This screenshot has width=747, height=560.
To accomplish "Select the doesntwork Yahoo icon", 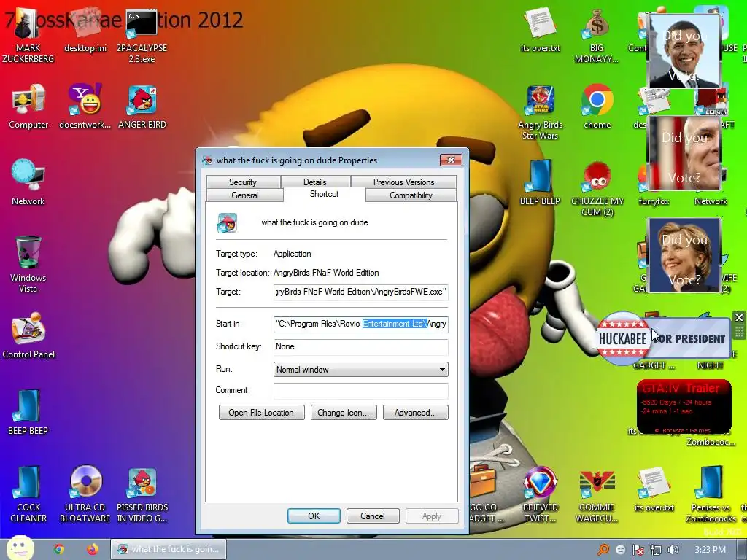I will pyautogui.click(x=85, y=106).
